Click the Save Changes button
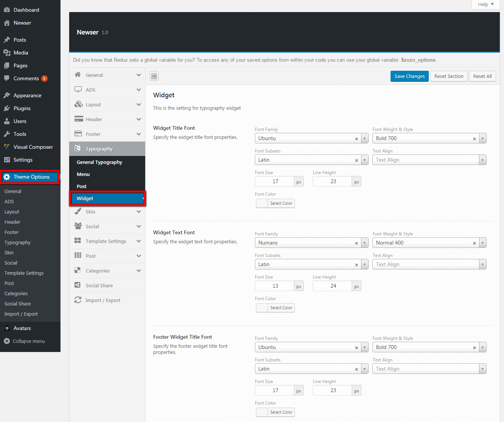 pyautogui.click(x=409, y=76)
